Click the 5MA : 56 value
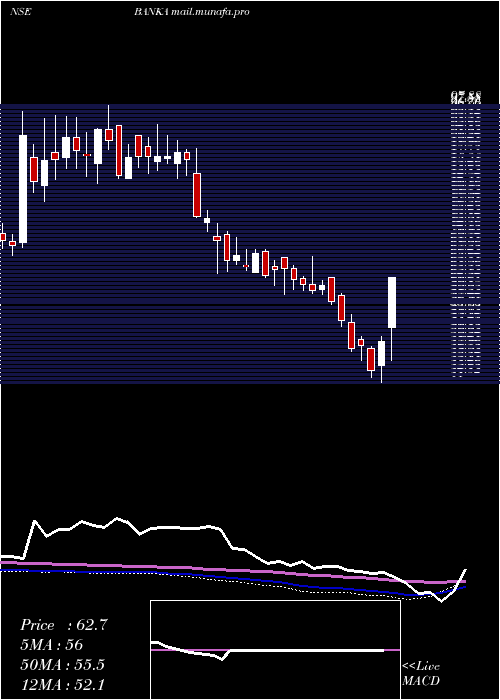The height and width of the screenshot is (700, 500). click(51, 645)
